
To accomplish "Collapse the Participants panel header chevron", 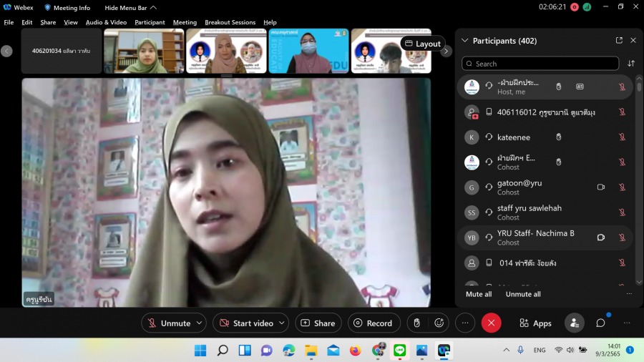I will pos(465,41).
